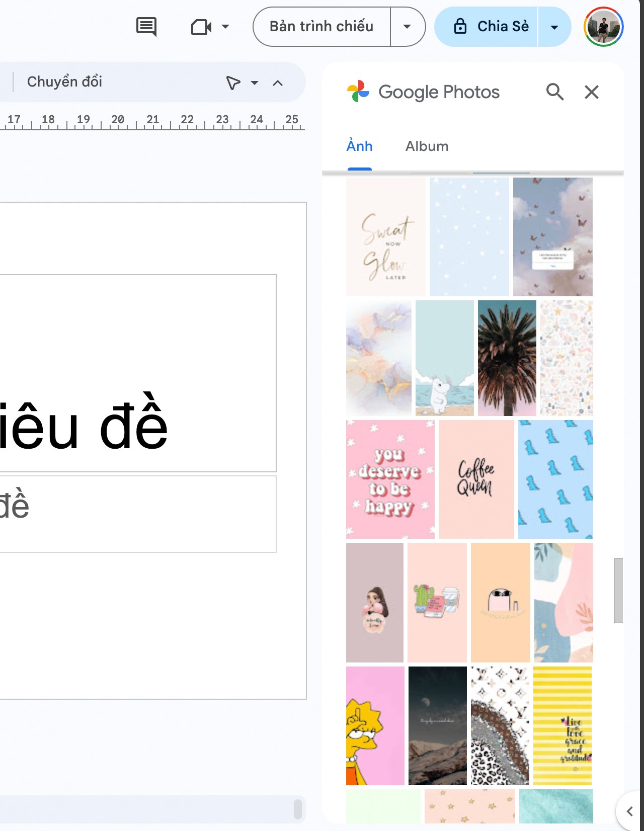Screen dimensions: 644x831
Task: Open the share options dropdown arrow
Action: (554, 27)
